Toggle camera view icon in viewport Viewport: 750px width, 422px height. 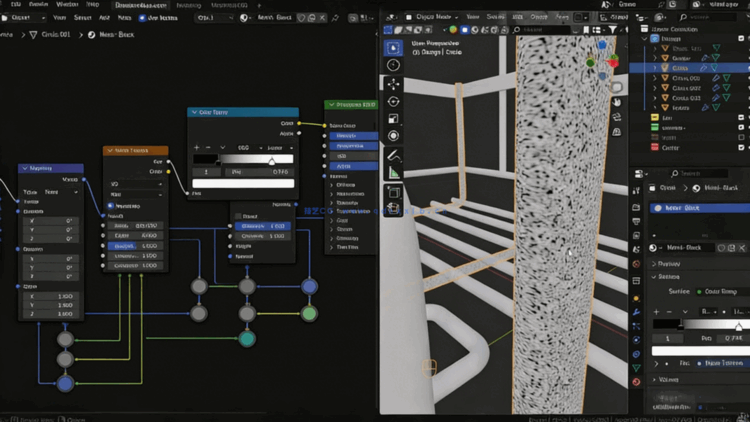click(x=617, y=117)
